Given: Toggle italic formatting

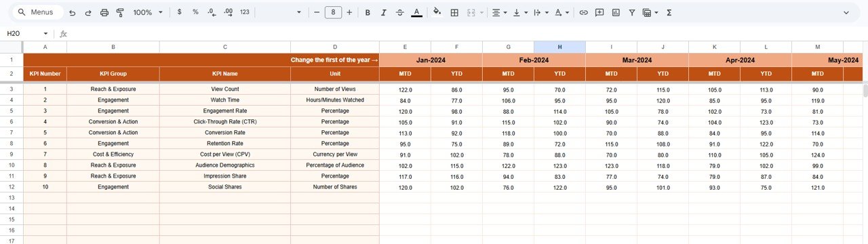Looking at the screenshot, I should click(x=383, y=12).
